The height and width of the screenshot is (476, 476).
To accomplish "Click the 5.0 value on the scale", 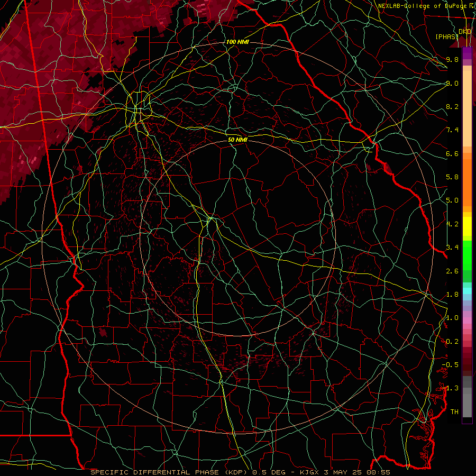I will coord(452,200).
